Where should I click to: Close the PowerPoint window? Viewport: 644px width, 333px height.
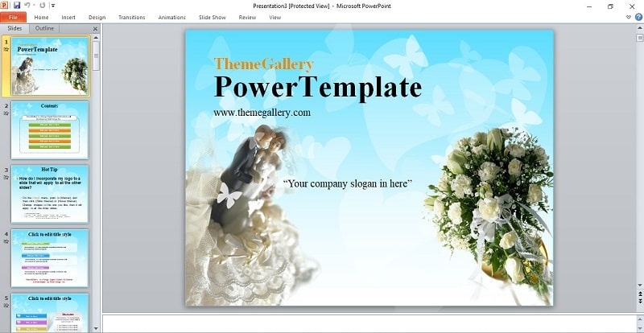632,6
